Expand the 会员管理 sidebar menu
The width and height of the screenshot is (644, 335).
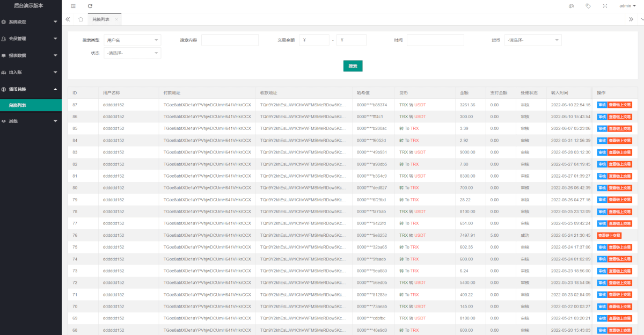pyautogui.click(x=30, y=39)
